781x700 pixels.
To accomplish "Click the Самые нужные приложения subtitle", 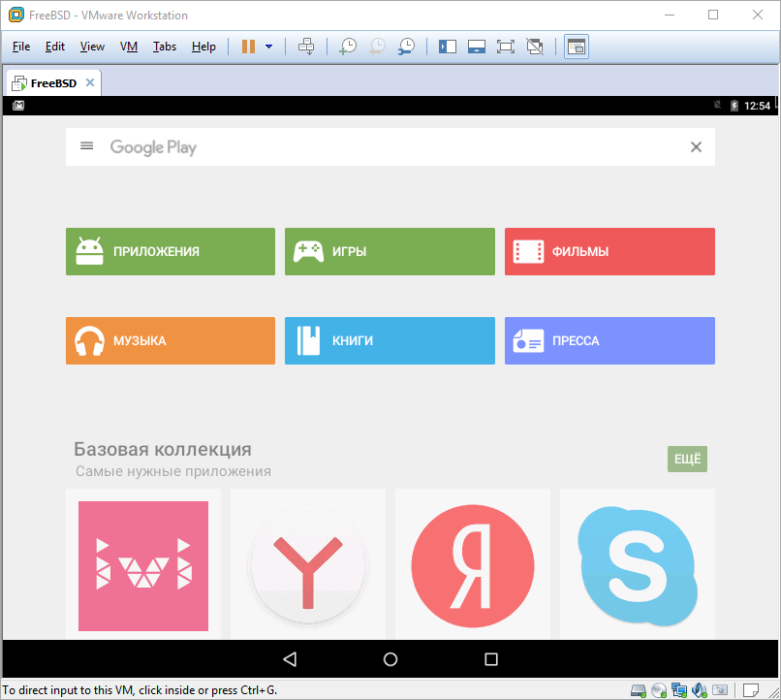I will (x=173, y=471).
